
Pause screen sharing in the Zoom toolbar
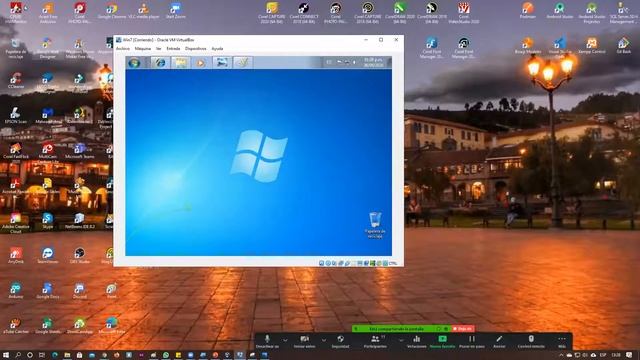point(472,342)
